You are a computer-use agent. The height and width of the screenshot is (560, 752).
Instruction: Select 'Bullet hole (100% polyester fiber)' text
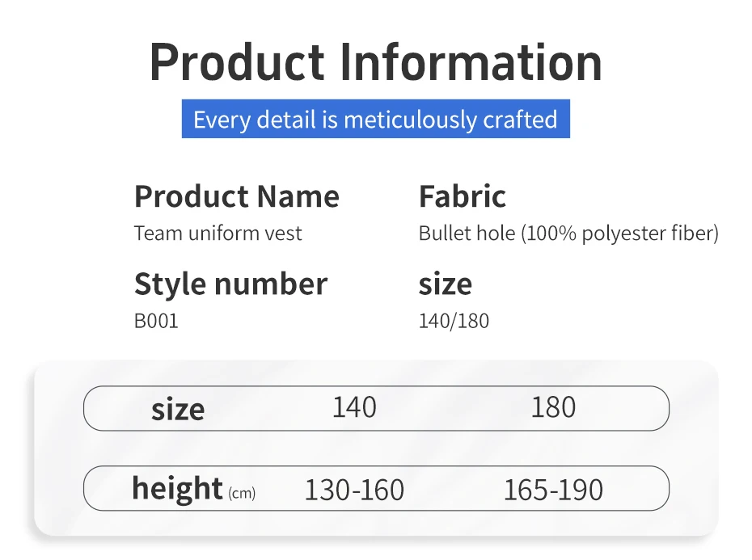coord(568,234)
